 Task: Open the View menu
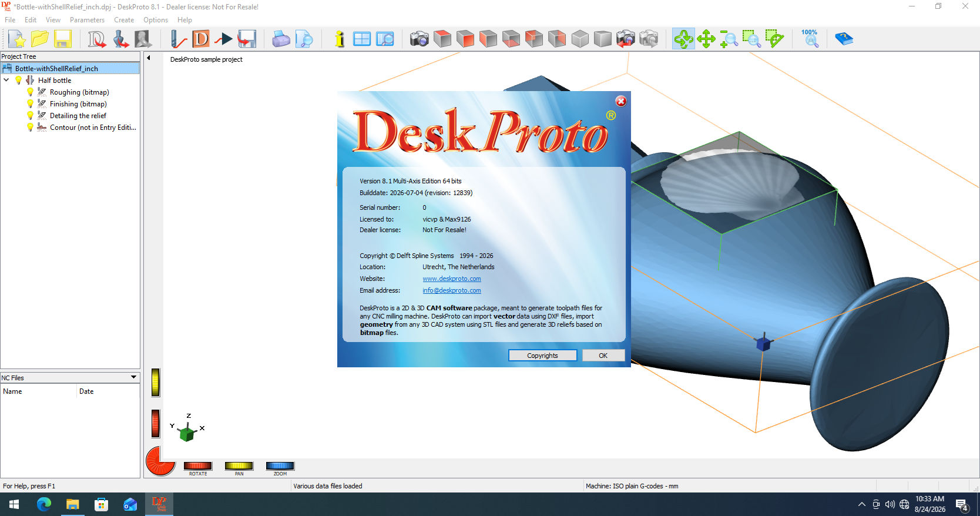pyautogui.click(x=53, y=20)
